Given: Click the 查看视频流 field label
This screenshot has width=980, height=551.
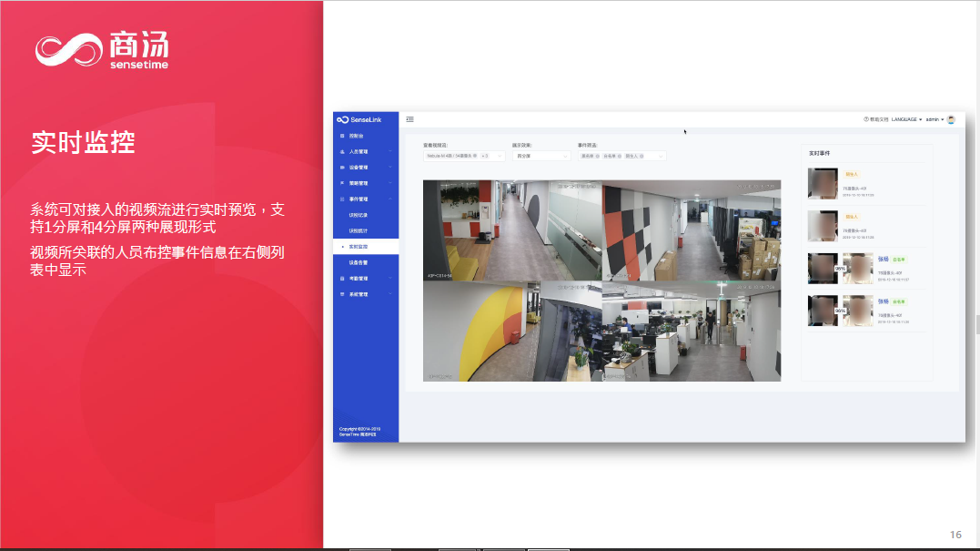Looking at the screenshot, I should pyautogui.click(x=435, y=145).
